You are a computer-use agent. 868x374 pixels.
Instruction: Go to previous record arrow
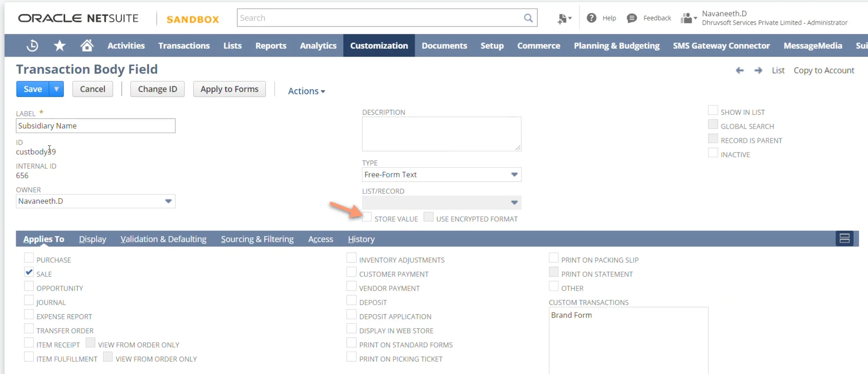pos(740,71)
